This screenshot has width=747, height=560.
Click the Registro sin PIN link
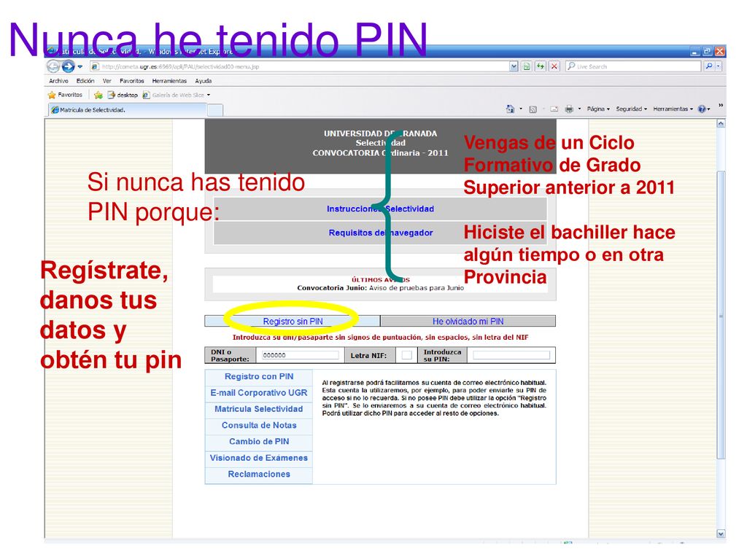pyautogui.click(x=293, y=322)
